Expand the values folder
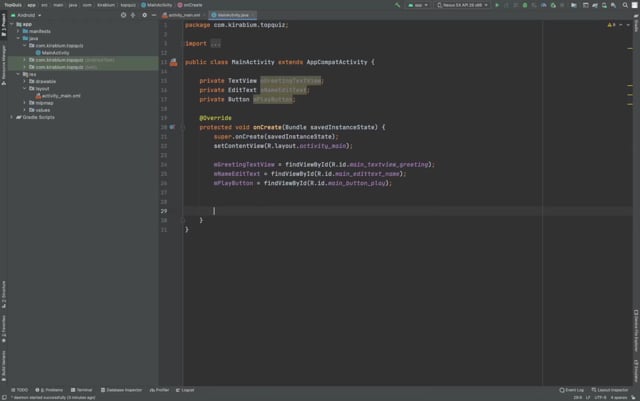Image resolution: width=640 pixels, height=401 pixels. click(x=25, y=110)
